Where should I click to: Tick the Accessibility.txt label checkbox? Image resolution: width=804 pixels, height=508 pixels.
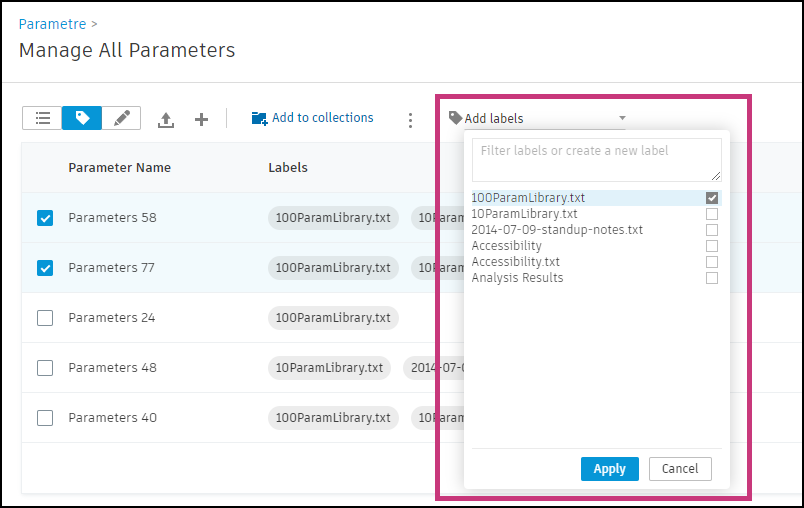click(712, 262)
